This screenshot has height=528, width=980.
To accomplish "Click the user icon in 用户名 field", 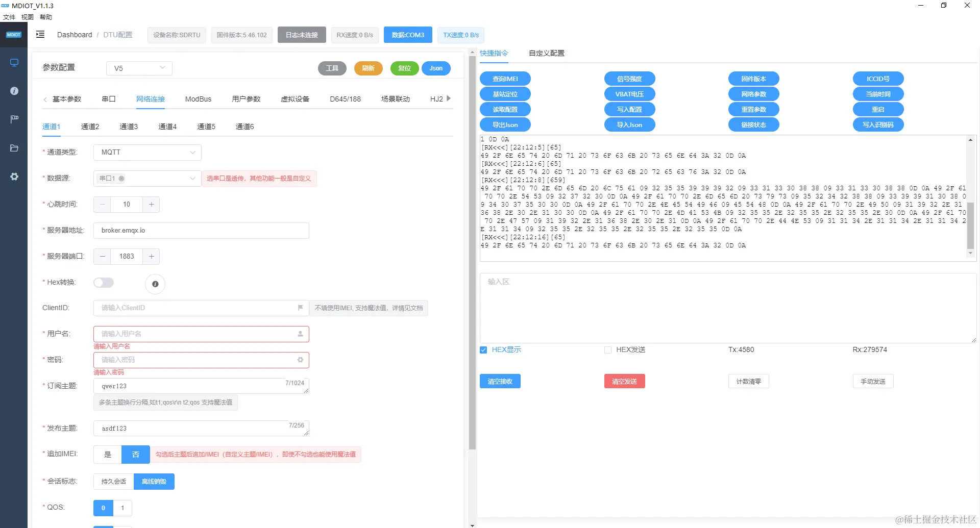I will tap(300, 334).
